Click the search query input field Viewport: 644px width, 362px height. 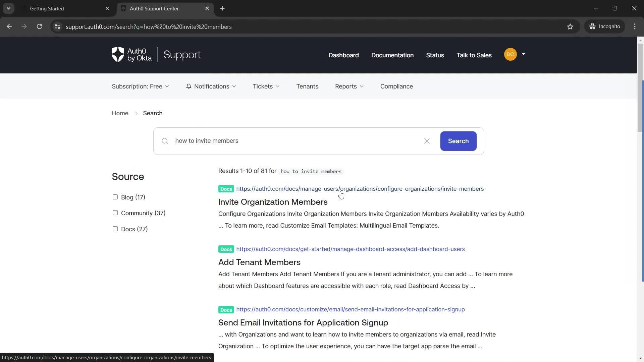[297, 141]
